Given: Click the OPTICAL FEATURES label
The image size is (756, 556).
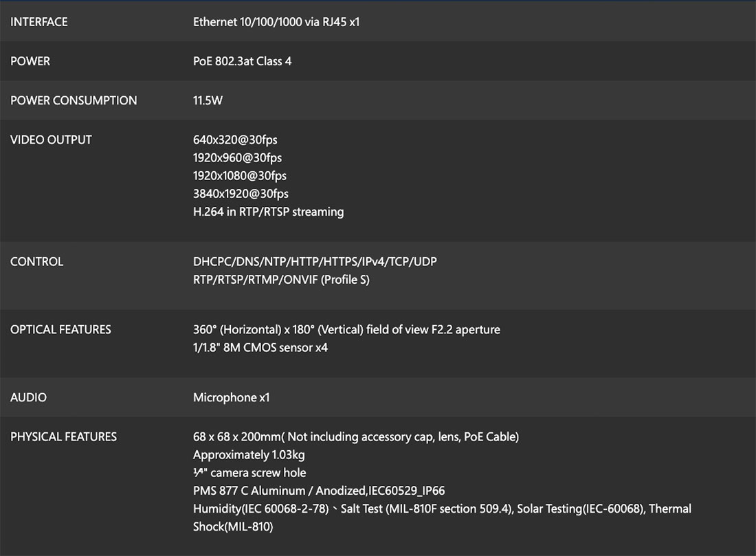Looking at the screenshot, I should click(60, 330).
